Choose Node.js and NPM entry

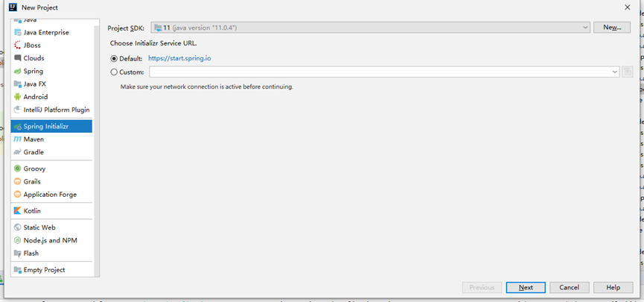tap(51, 240)
